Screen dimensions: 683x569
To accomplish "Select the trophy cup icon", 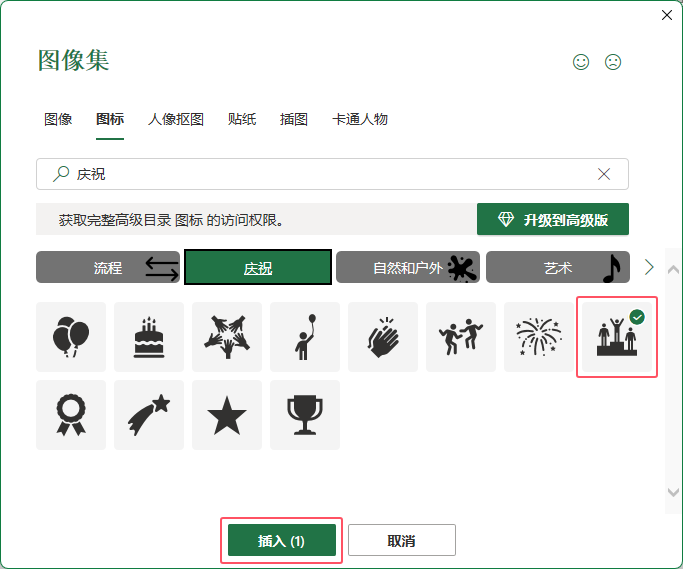I will [305, 415].
